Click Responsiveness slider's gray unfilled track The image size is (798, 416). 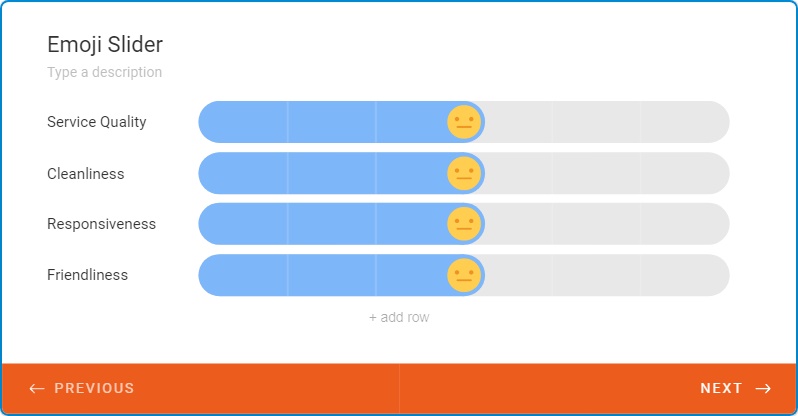(x=600, y=224)
